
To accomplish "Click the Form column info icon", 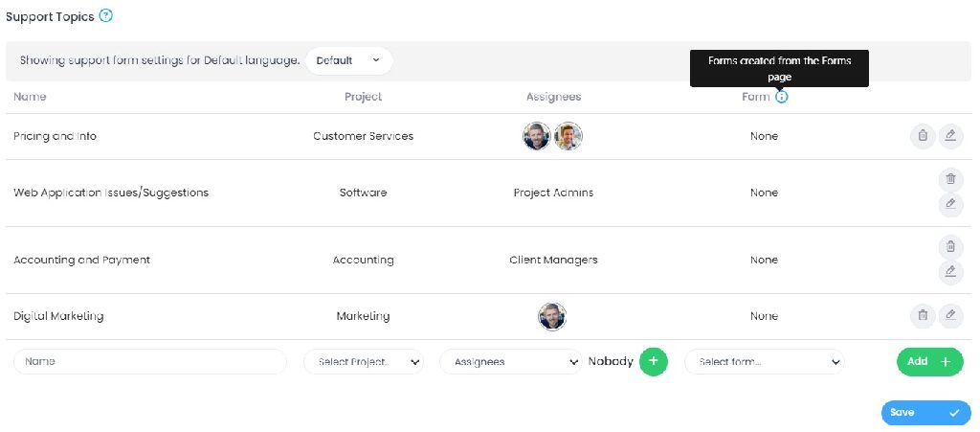I will 782,97.
